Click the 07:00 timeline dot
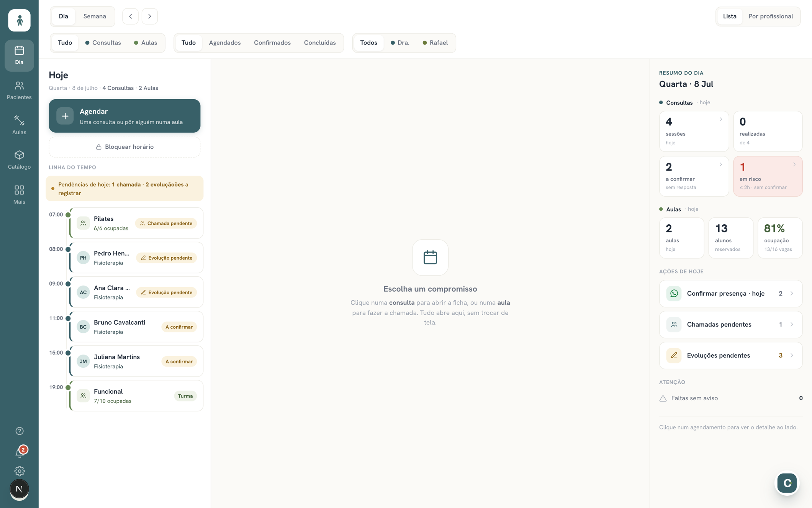This screenshot has height=508, width=812. click(68, 215)
